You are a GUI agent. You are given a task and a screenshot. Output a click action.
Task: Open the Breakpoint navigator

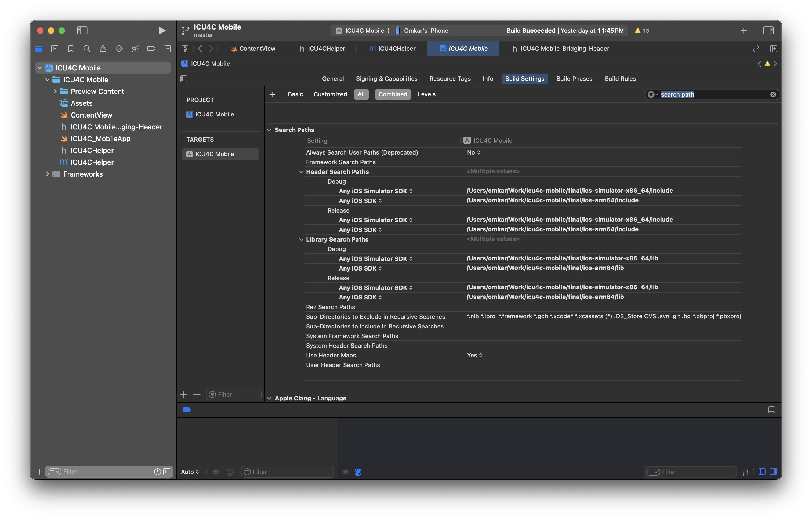click(x=151, y=49)
